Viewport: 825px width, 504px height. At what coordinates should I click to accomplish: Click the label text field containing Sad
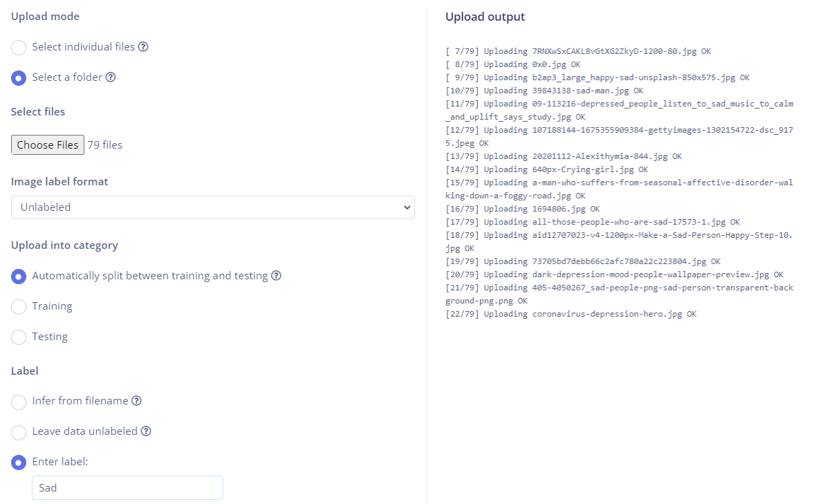pyautogui.click(x=127, y=487)
